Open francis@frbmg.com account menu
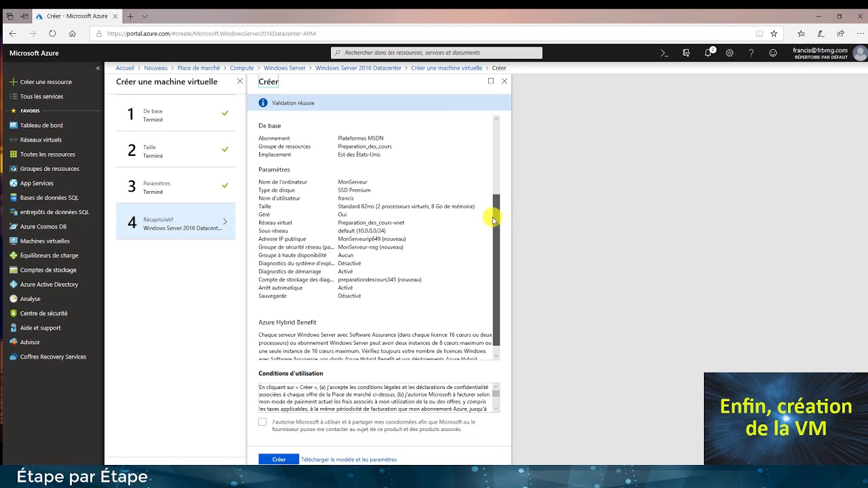This screenshot has width=868, height=488. (829, 53)
